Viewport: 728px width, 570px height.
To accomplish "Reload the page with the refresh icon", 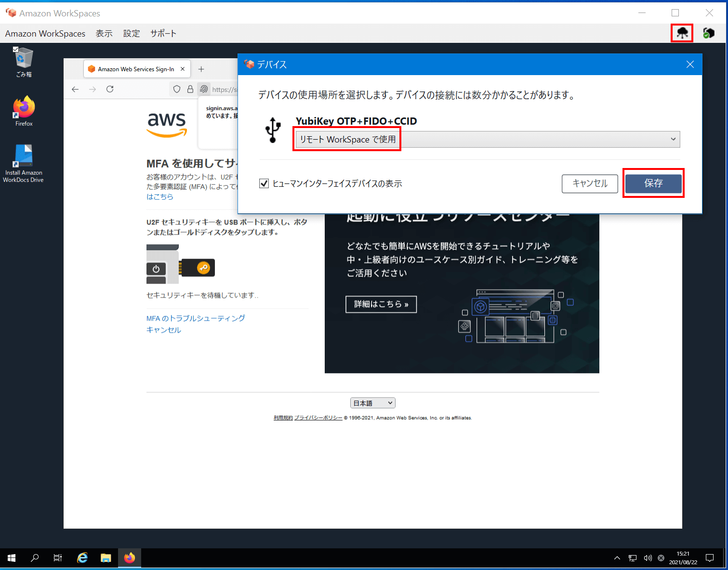I will click(110, 89).
